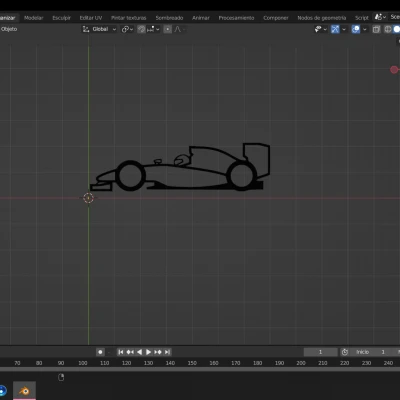The height and width of the screenshot is (400, 400).
Task: Jump to the last frame
Action: pyautogui.click(x=167, y=352)
